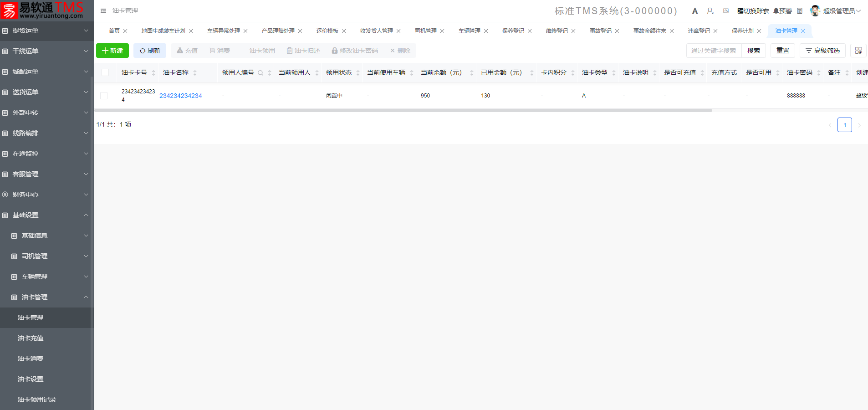Switch to 事故登记 tab

(600, 31)
